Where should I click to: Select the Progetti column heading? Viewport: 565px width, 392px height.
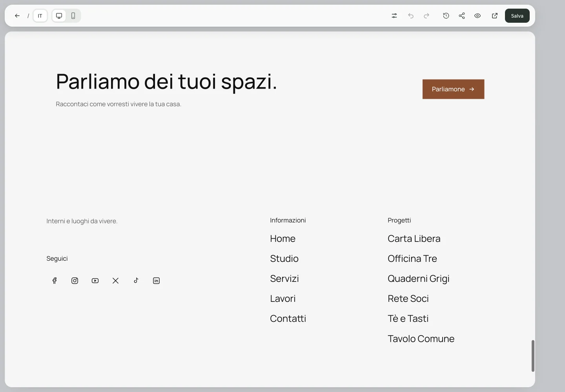click(x=399, y=220)
